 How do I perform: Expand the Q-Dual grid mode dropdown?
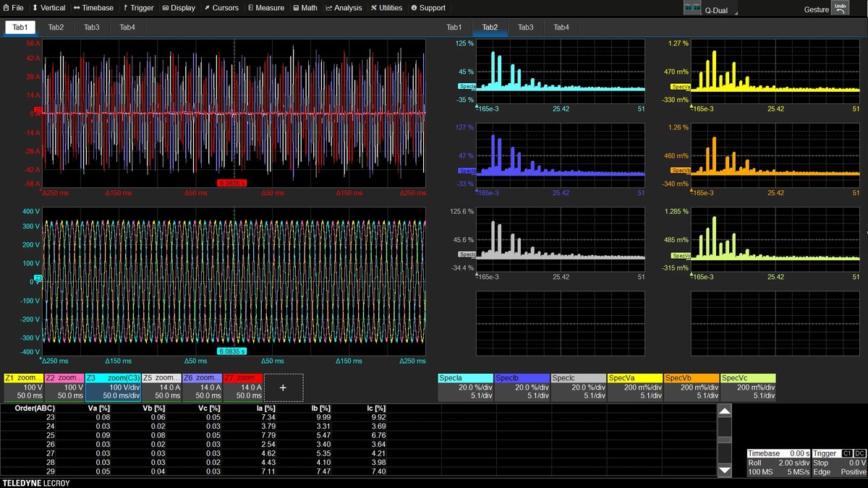711,9
